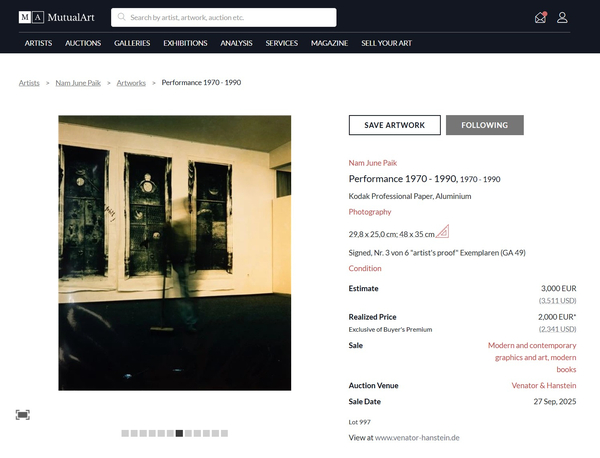The height and width of the screenshot is (458, 600).
Task: Click the artwork dimensions ruler icon
Action: [443, 232]
